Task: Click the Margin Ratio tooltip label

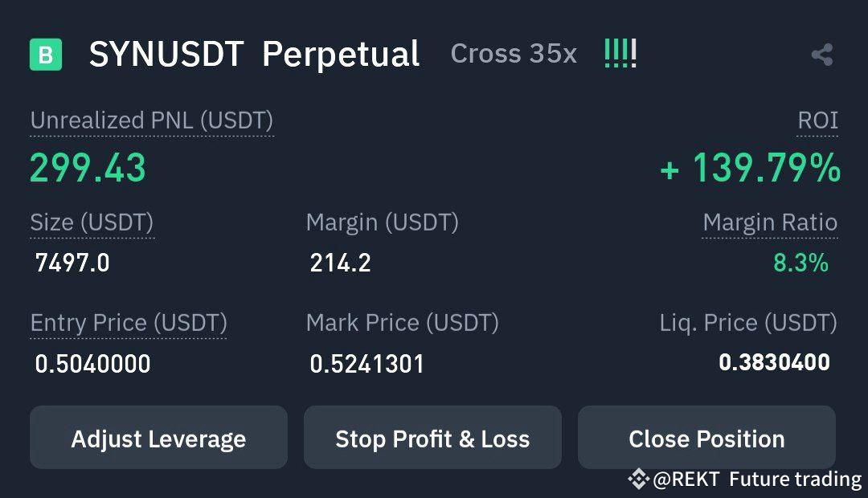Action: coord(769,222)
